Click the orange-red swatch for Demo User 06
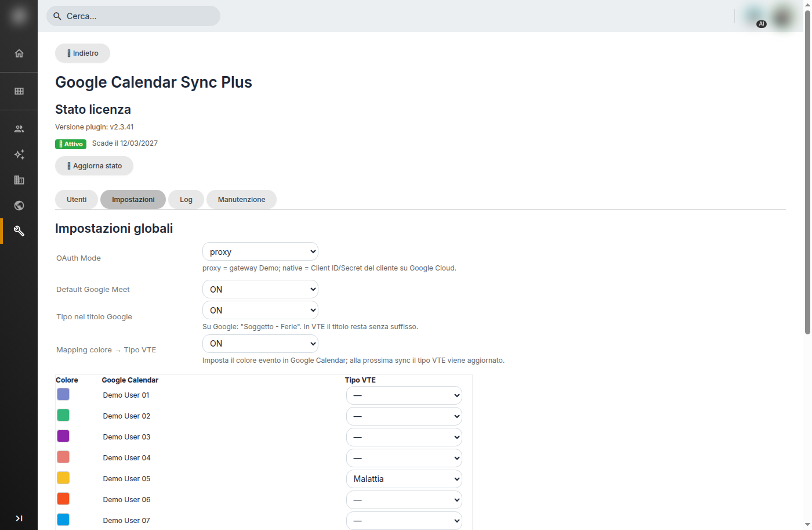812x530 pixels. tap(63, 499)
